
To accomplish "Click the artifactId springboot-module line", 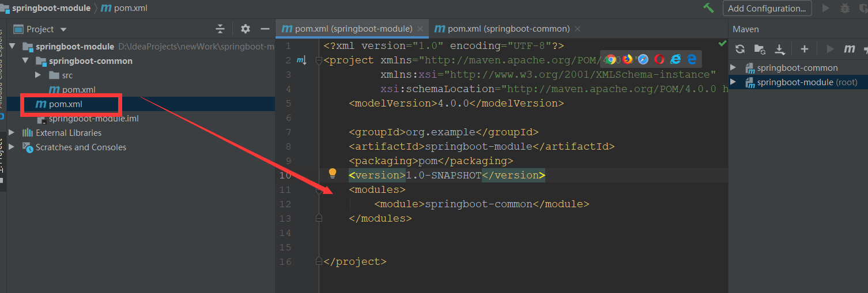I will [482, 147].
